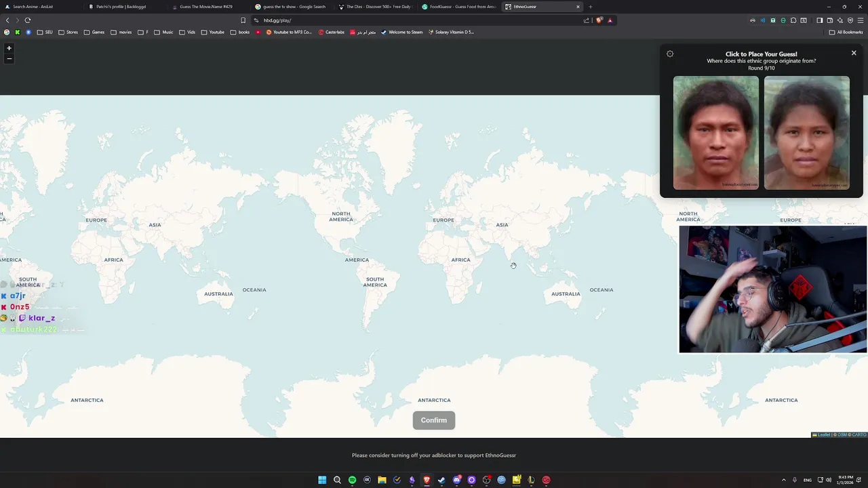Open Brave Rewards triangle icon

click(610, 20)
